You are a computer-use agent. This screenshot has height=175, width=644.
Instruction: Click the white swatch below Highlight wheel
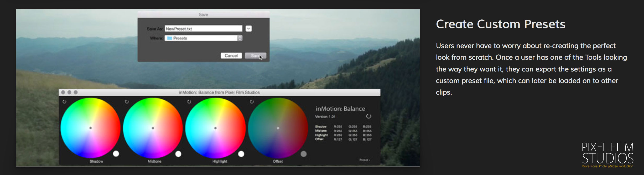(241, 154)
